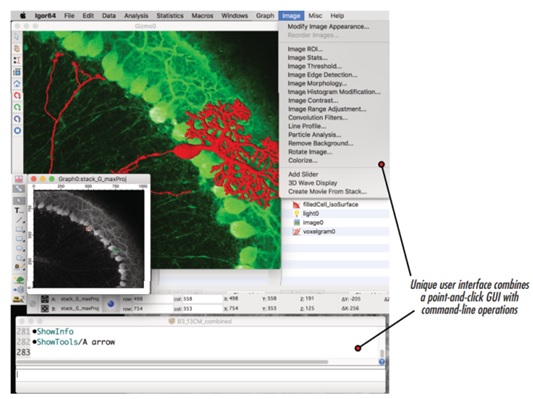Open the line tool popup in drawing toolbar
Image resolution: width=533 pixels, height=399 pixels.
point(19,220)
